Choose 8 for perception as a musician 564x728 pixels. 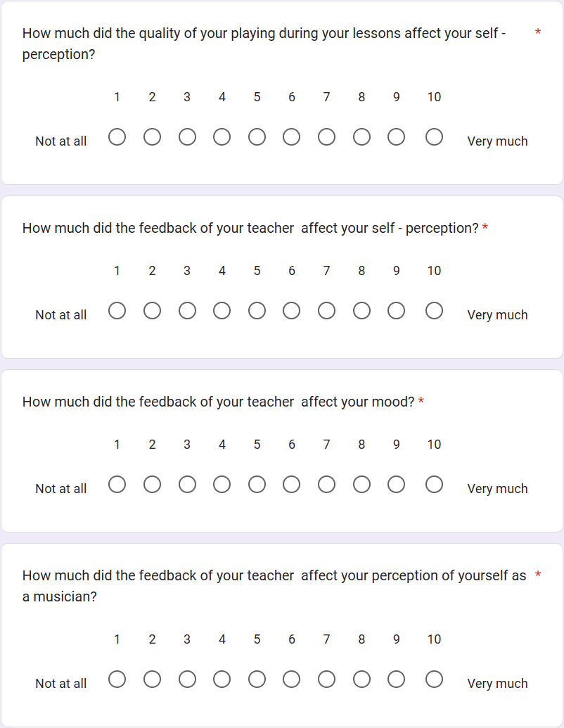pyautogui.click(x=361, y=679)
